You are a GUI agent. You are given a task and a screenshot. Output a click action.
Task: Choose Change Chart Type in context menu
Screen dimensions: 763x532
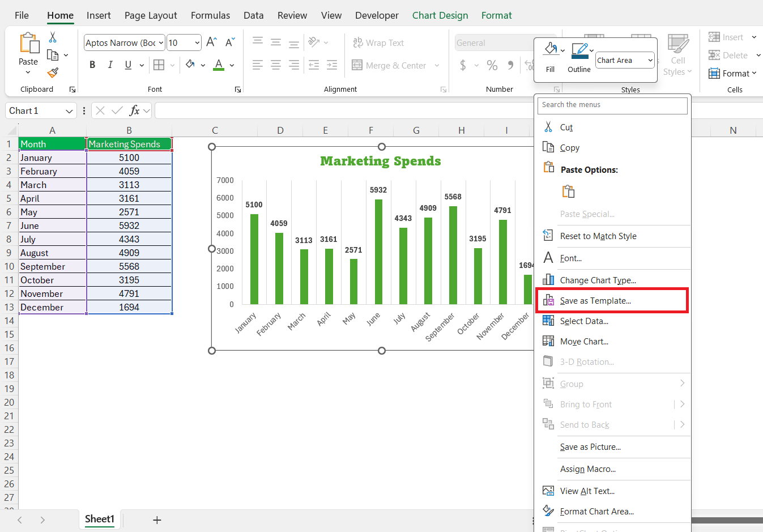[x=612, y=280]
